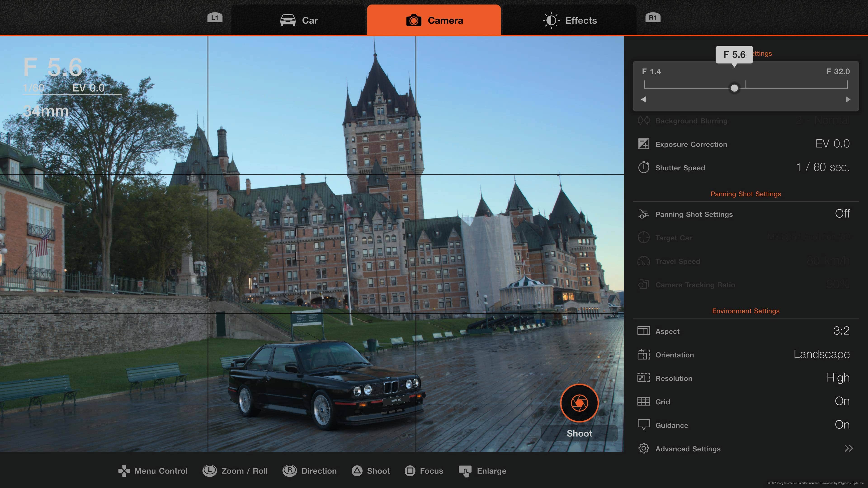Toggle the Grid On setting
This screenshot has height=488, width=868.
(x=842, y=401)
